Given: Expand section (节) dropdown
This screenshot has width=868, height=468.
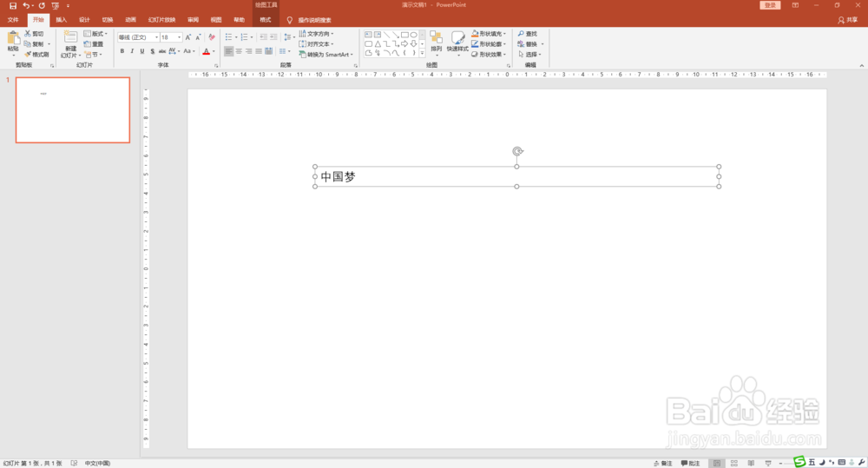Looking at the screenshot, I should pyautogui.click(x=94, y=55).
